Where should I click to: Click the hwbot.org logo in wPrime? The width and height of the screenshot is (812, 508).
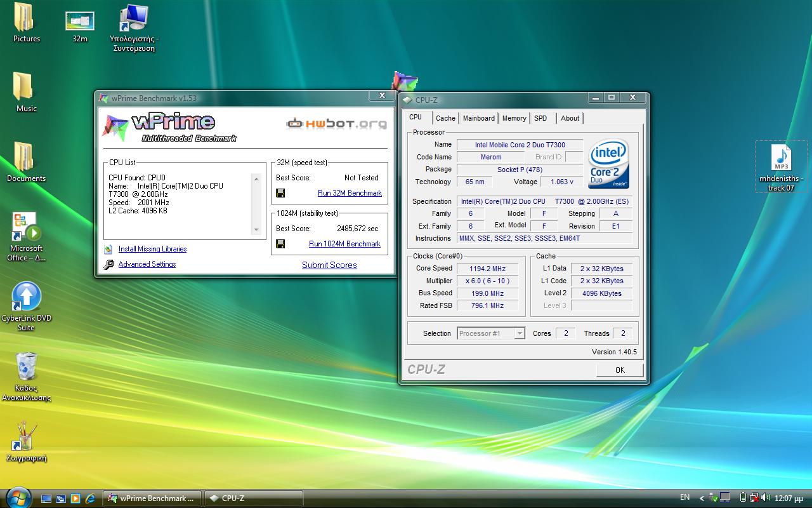coord(336,123)
